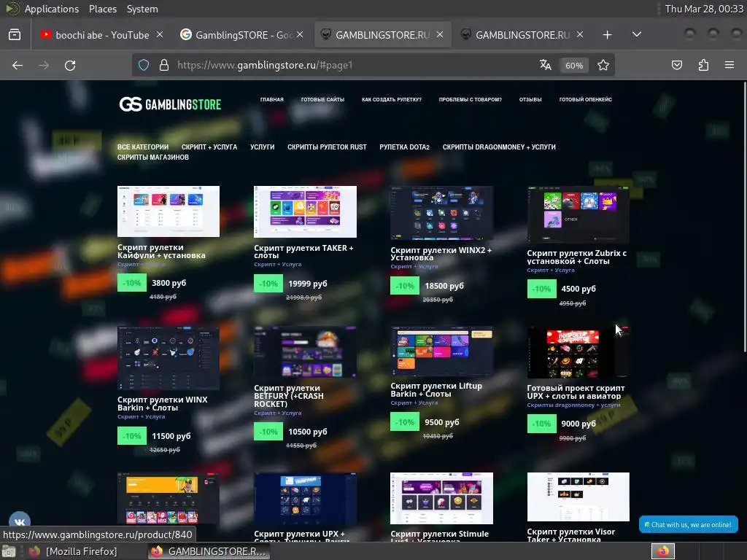Image resolution: width=747 pixels, height=560 pixels.
Task: Switch to GAMBLINGSTORE.R... taskbar window
Action: 208,551
